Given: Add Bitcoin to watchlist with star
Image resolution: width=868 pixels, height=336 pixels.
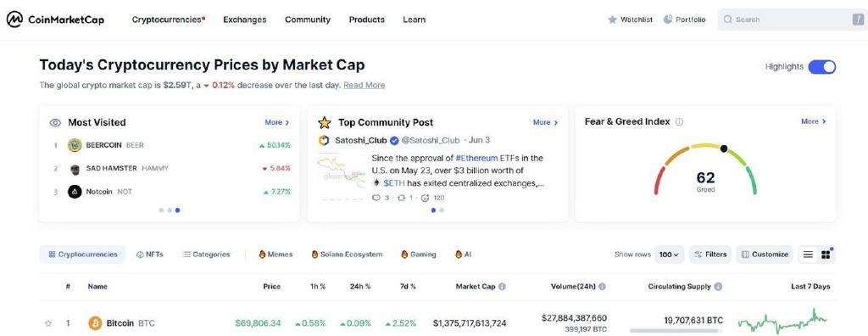Looking at the screenshot, I should tap(48, 322).
